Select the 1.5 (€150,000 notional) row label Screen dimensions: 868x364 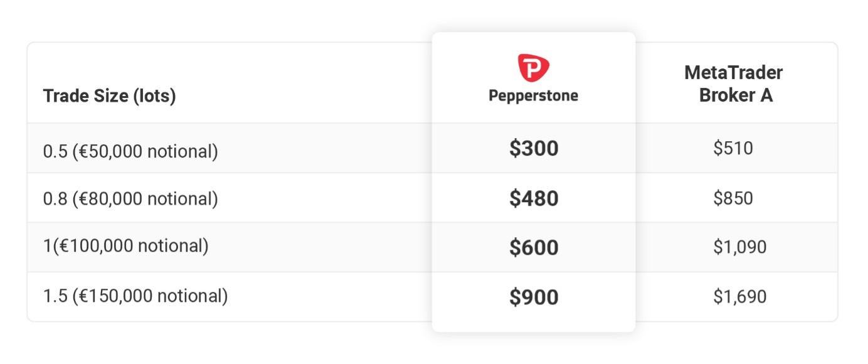[x=135, y=296]
